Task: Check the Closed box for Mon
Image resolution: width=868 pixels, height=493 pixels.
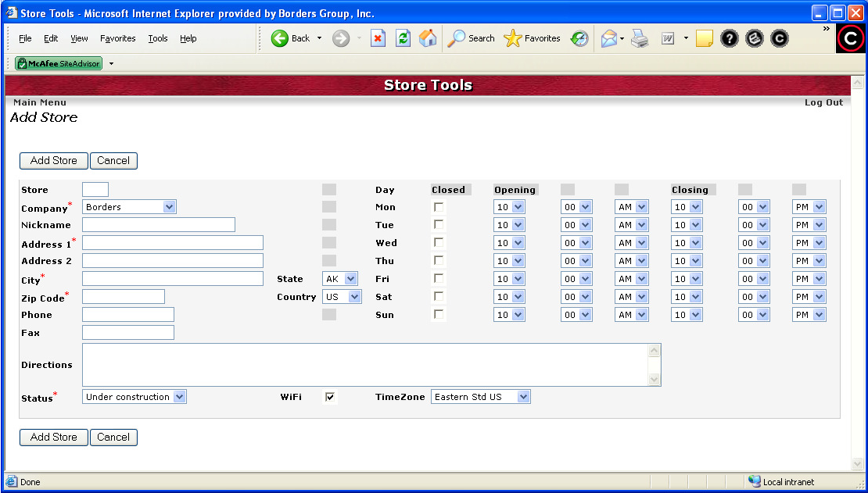Action: point(439,207)
